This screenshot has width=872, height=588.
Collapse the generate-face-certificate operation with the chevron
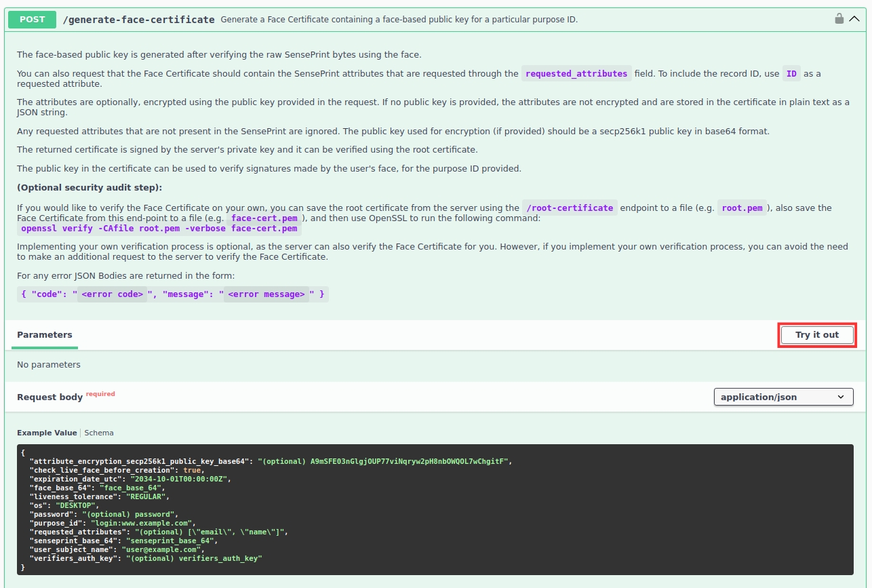click(x=854, y=19)
